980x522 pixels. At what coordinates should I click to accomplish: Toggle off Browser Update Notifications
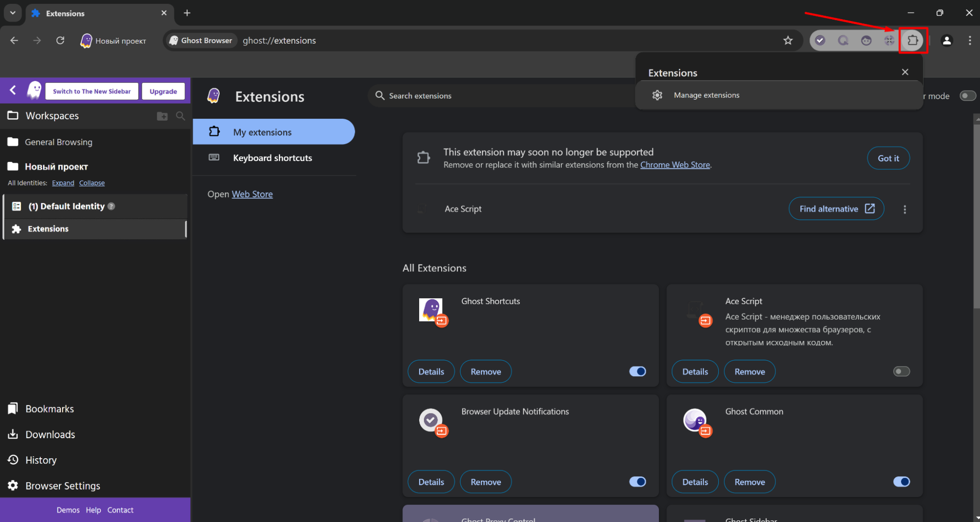(x=637, y=482)
